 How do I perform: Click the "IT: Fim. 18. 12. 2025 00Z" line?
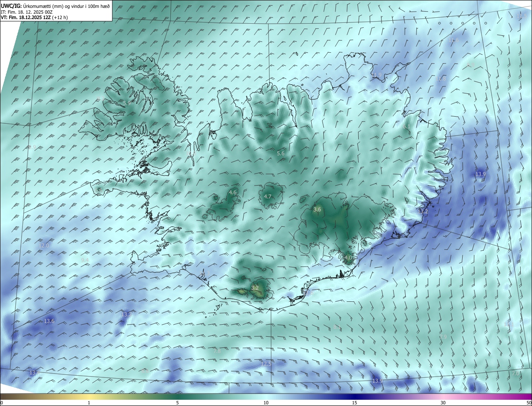(x=27, y=12)
